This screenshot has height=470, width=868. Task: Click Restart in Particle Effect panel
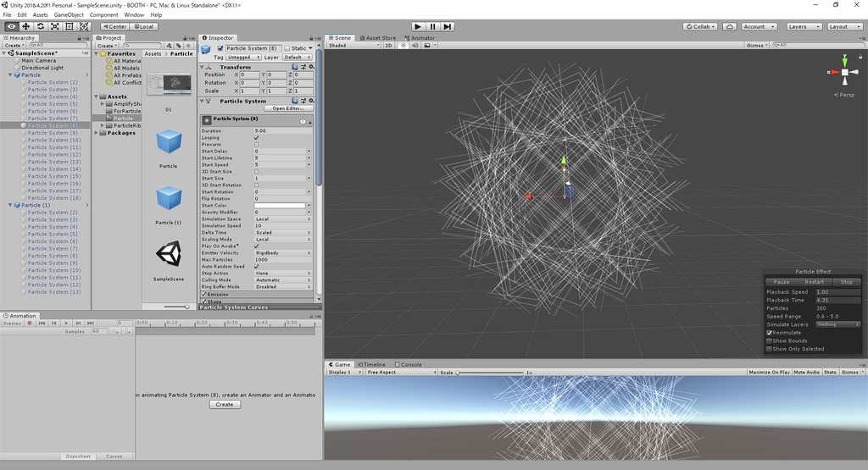[x=814, y=282]
